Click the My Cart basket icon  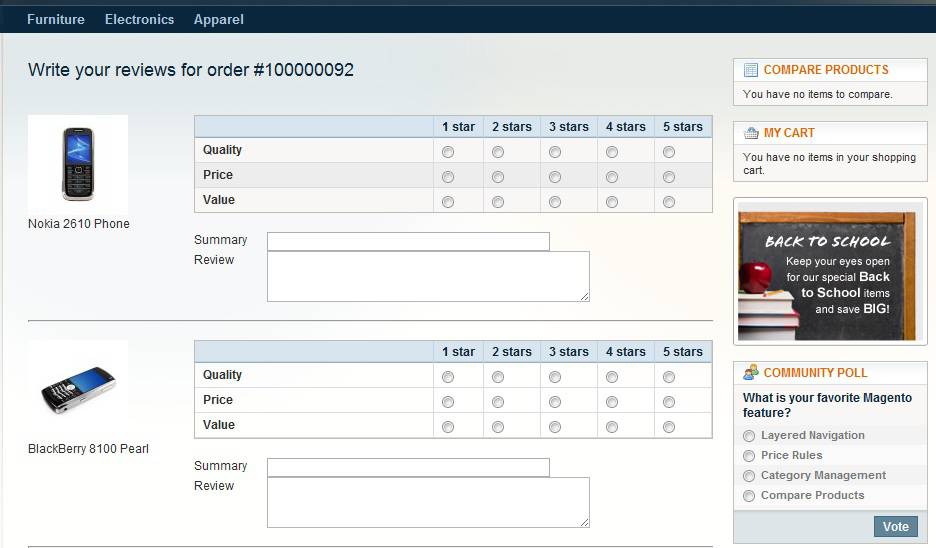click(x=750, y=133)
